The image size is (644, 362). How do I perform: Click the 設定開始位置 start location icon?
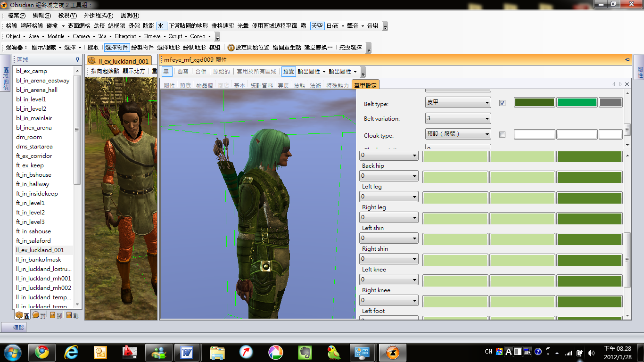click(x=231, y=48)
